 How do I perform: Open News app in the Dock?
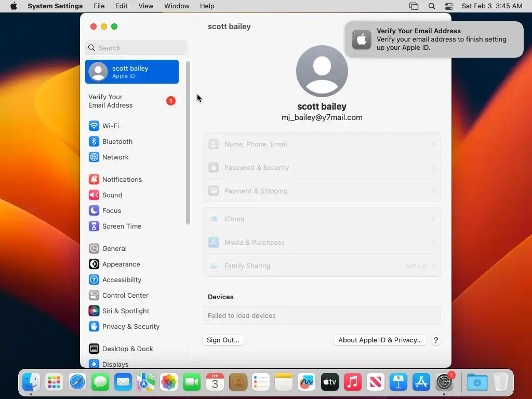click(375, 382)
